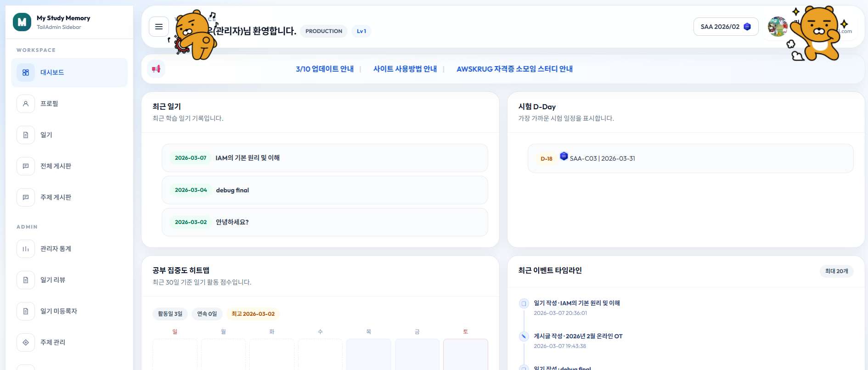Open 전체 게시판 from sidebar
Viewport: 868px width, 370px height.
(x=69, y=166)
